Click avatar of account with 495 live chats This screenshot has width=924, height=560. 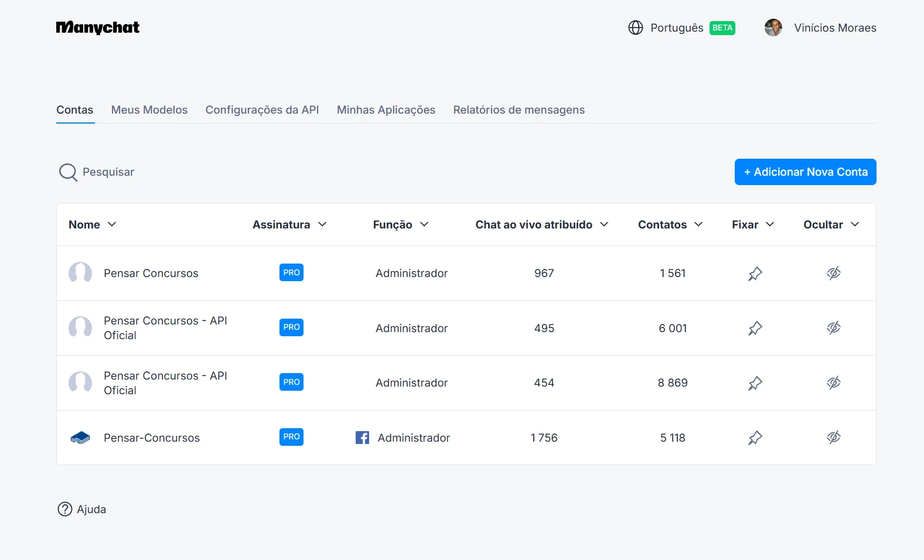coord(80,328)
